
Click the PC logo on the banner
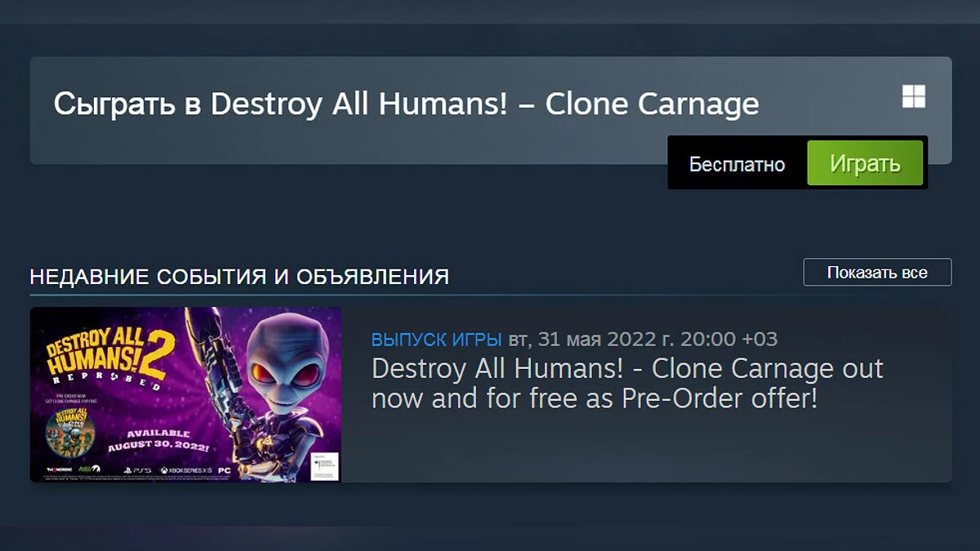[x=225, y=470]
